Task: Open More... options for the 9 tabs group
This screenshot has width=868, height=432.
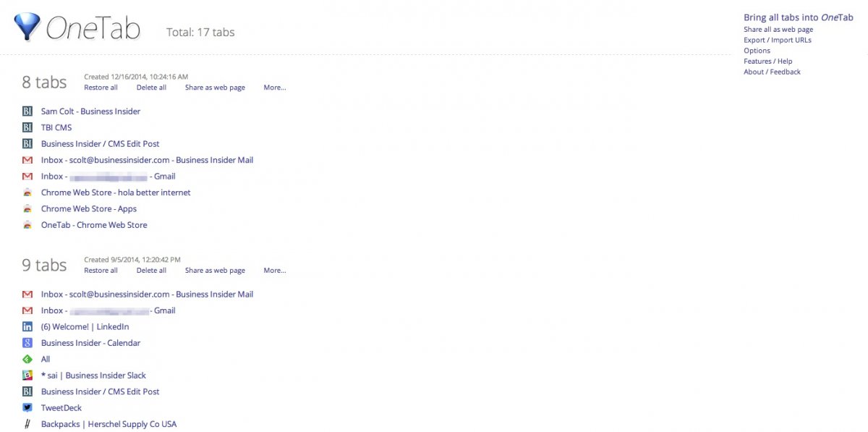Action: coord(275,271)
